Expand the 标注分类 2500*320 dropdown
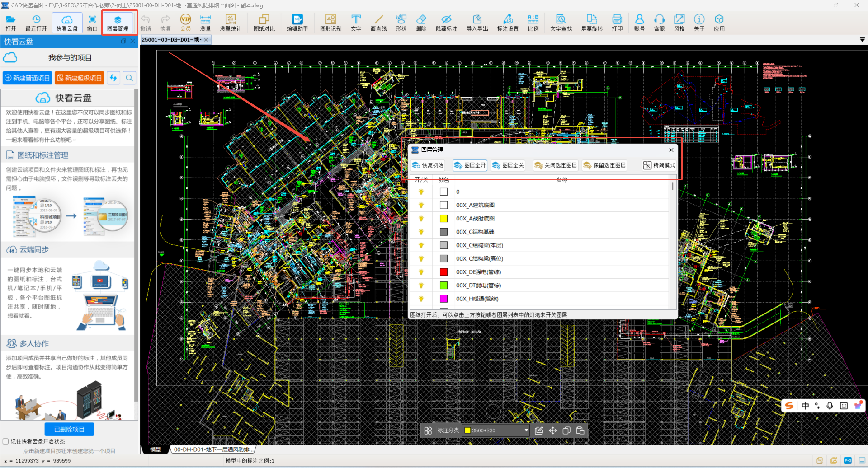This screenshot has width=868, height=468. [526, 431]
